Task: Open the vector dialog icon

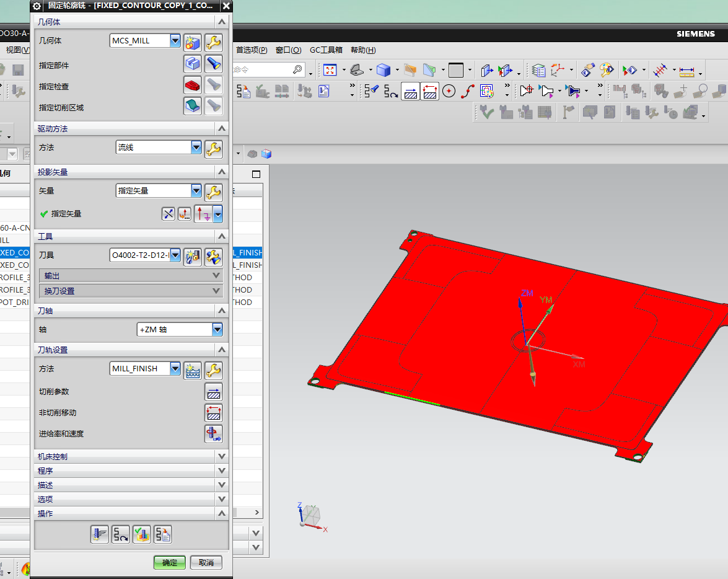Action: click(x=185, y=214)
